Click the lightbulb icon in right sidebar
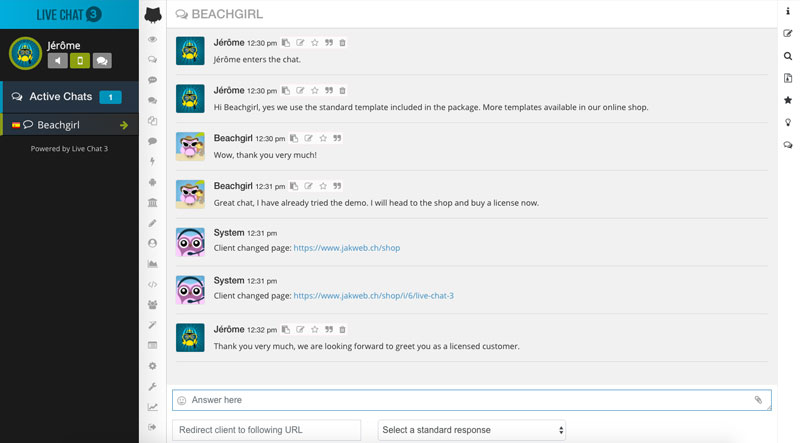Image resolution: width=800 pixels, height=443 pixels. [x=788, y=123]
